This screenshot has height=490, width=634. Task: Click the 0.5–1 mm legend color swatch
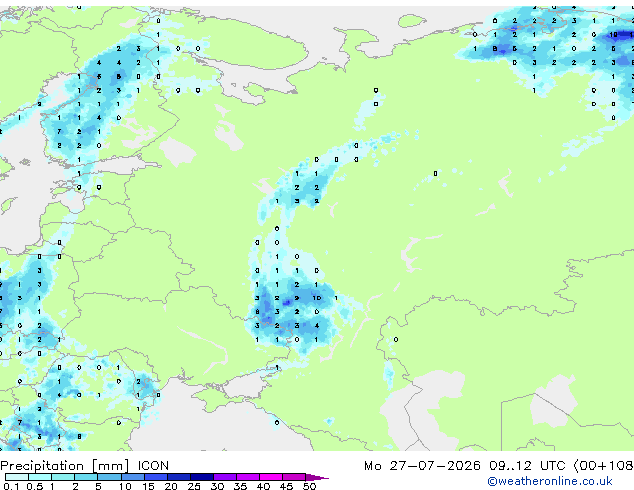40,477
